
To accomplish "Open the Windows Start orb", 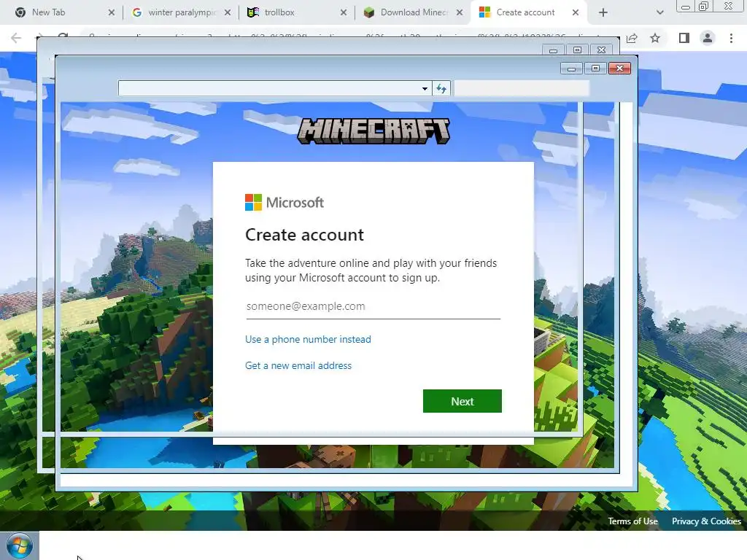I will point(20,546).
